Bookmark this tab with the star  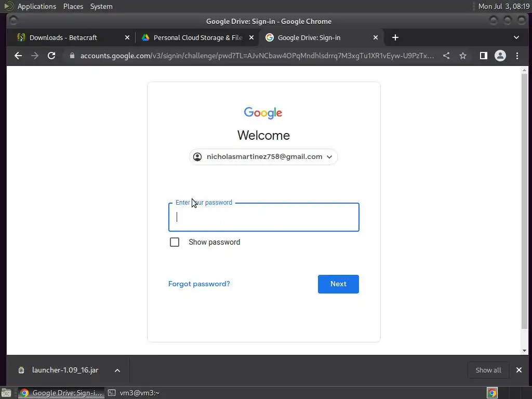click(x=463, y=56)
